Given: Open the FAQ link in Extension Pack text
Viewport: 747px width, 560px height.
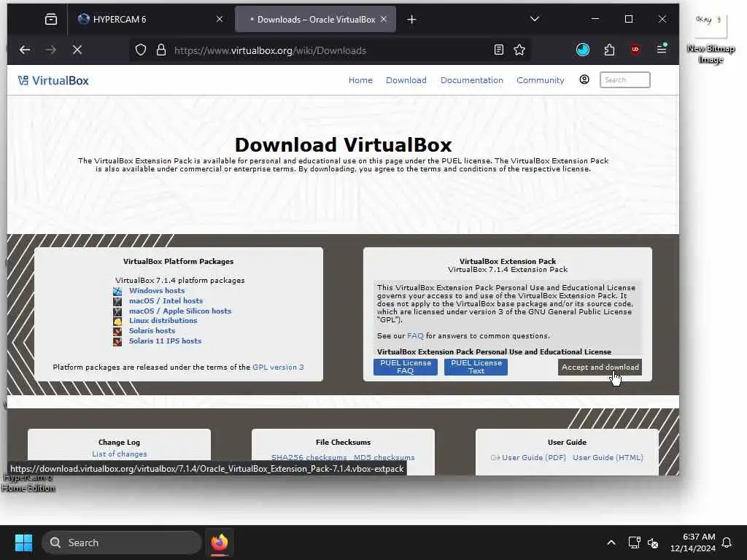Looking at the screenshot, I should tap(415, 335).
